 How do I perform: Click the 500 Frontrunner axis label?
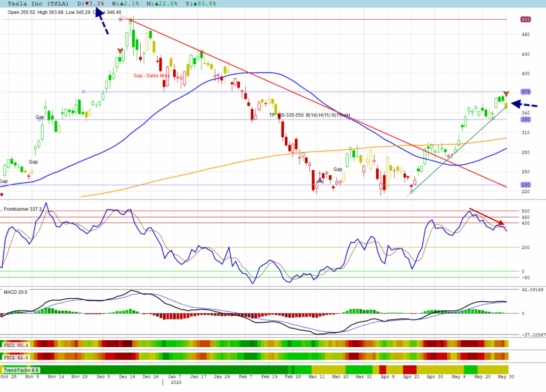pyautogui.click(x=525, y=211)
